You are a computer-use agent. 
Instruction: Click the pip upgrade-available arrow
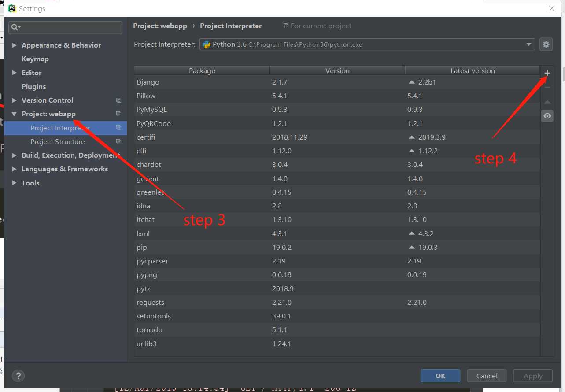click(x=412, y=247)
